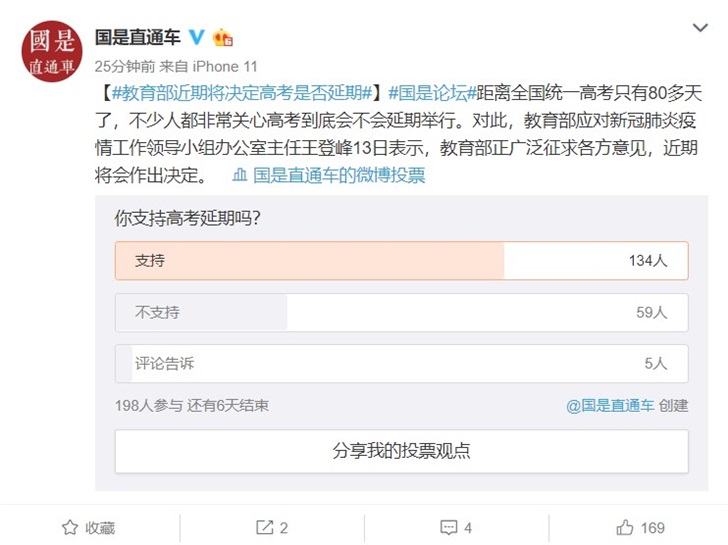Open the #国是论坛# hashtag link
Image resolution: width=728 pixels, height=545 pixels.
pos(427,93)
